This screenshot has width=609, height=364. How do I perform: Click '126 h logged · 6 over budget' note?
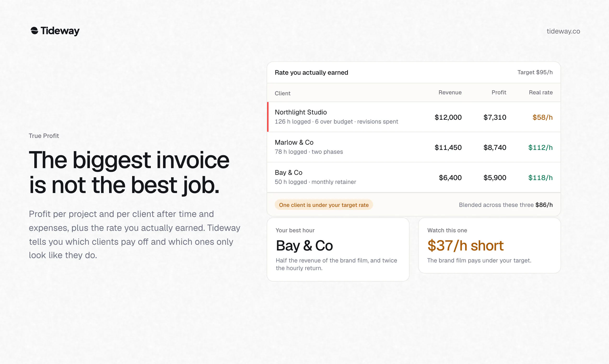pos(336,122)
